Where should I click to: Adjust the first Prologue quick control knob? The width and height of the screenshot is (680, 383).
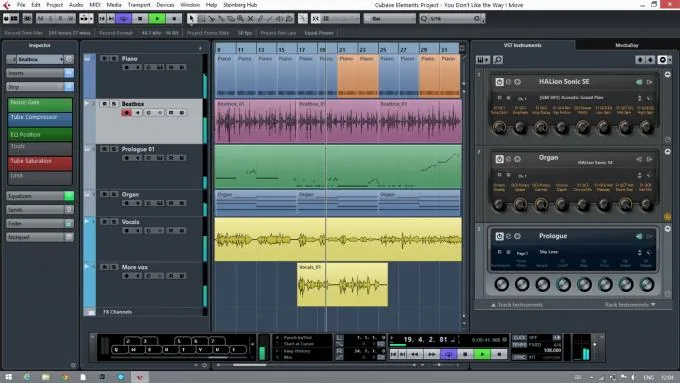(x=501, y=285)
